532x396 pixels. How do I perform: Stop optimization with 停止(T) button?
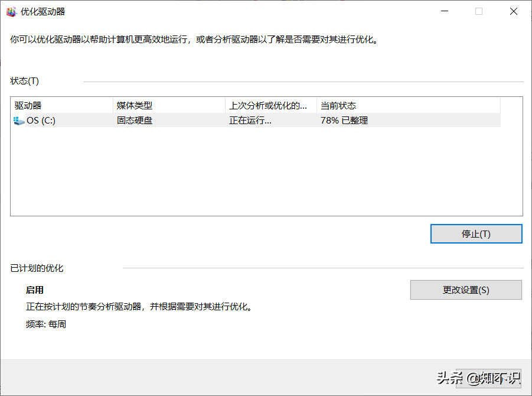tap(476, 233)
